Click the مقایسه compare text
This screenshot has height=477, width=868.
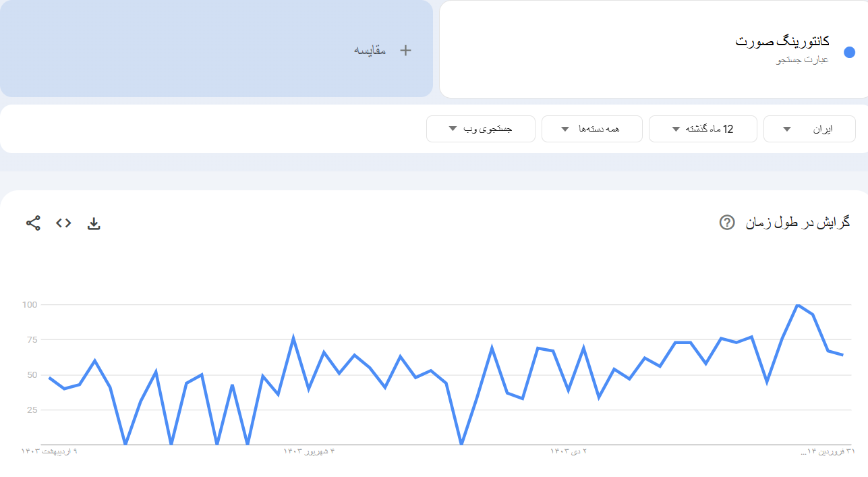click(370, 51)
